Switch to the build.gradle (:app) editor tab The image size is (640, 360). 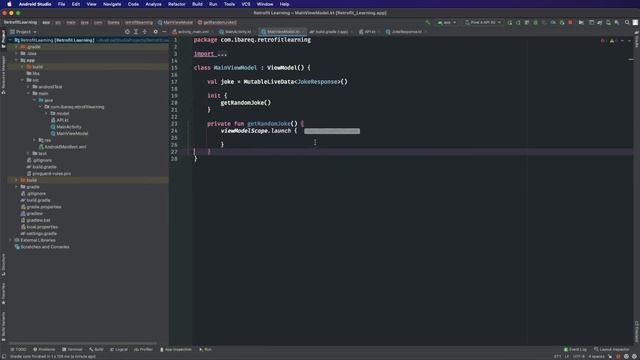[330, 32]
